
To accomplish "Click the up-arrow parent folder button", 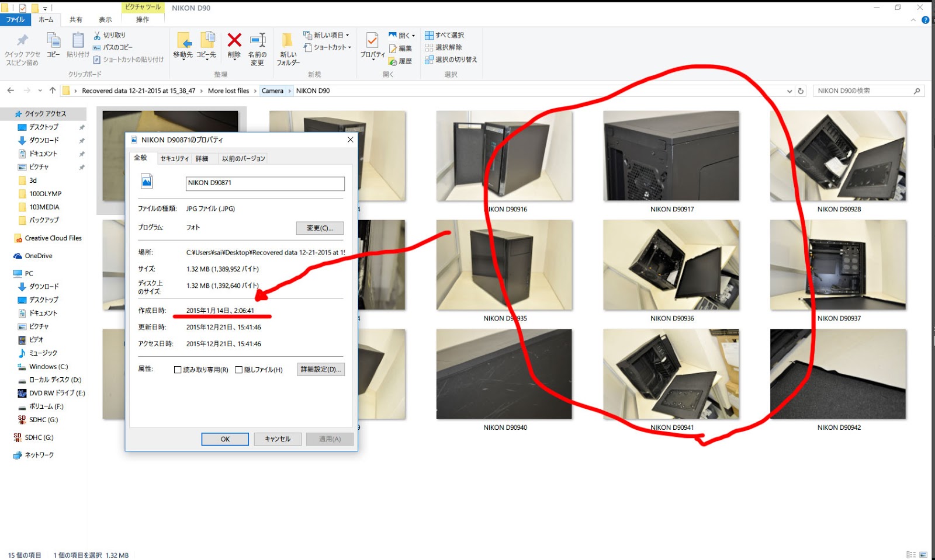I will pos(53,91).
